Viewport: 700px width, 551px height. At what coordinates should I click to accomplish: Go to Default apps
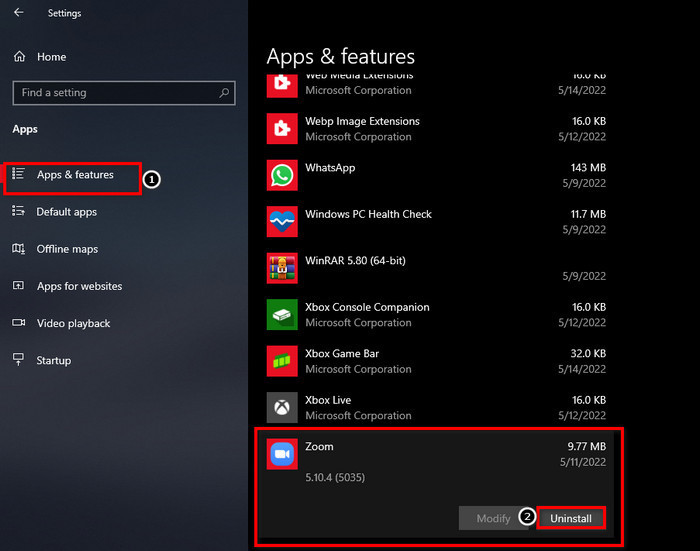[67, 212]
